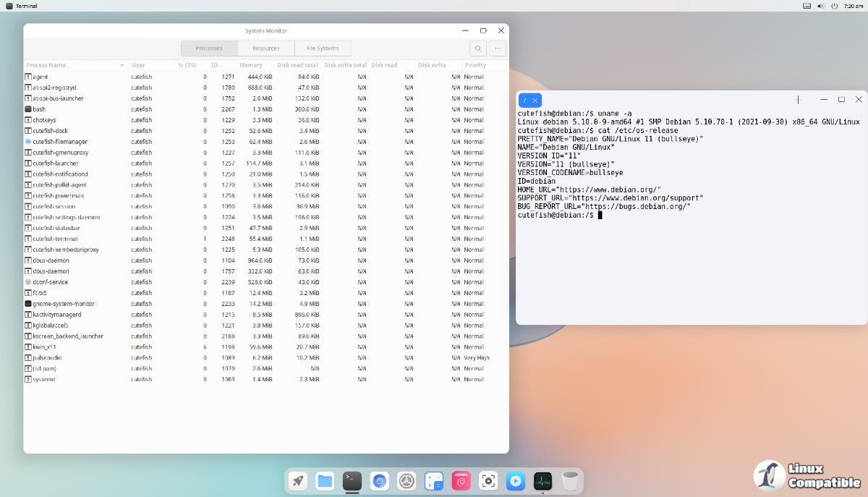Open the launcher rocket icon in dock
The height and width of the screenshot is (497, 868).
[297, 480]
